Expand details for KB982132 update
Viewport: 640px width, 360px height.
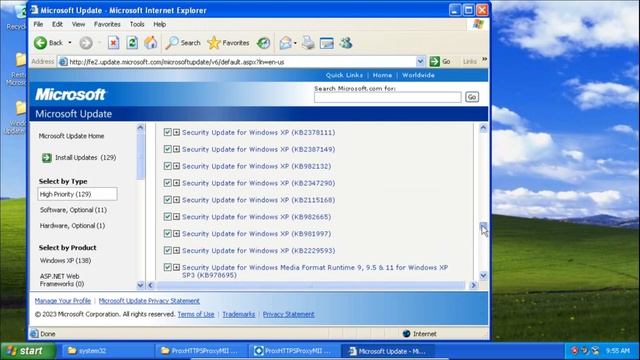tap(176, 166)
